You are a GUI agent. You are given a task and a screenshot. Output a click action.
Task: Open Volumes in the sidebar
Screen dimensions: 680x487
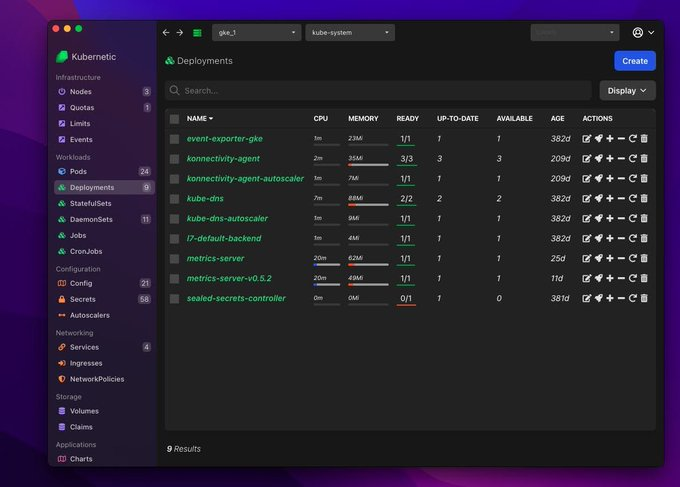[x=104, y=411]
